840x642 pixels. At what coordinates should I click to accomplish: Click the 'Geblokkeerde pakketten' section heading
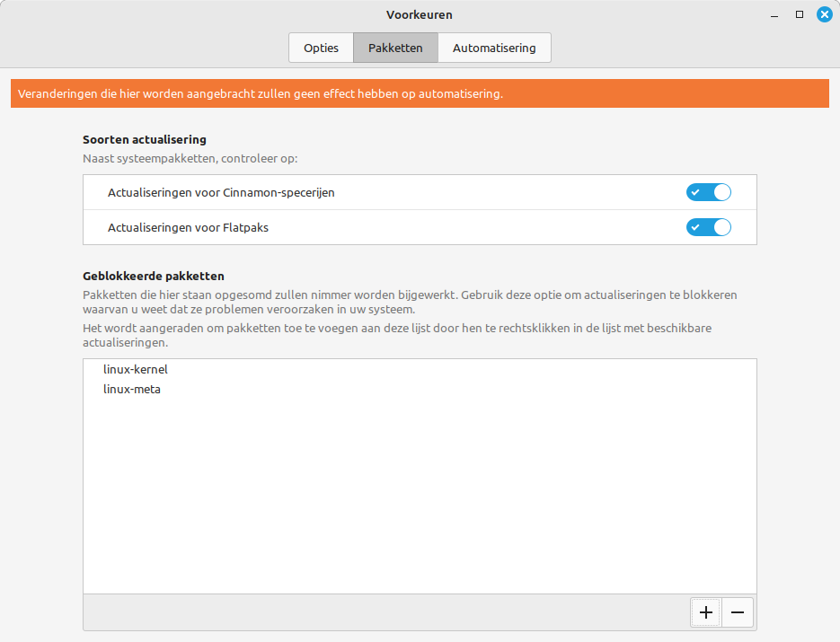(153, 276)
